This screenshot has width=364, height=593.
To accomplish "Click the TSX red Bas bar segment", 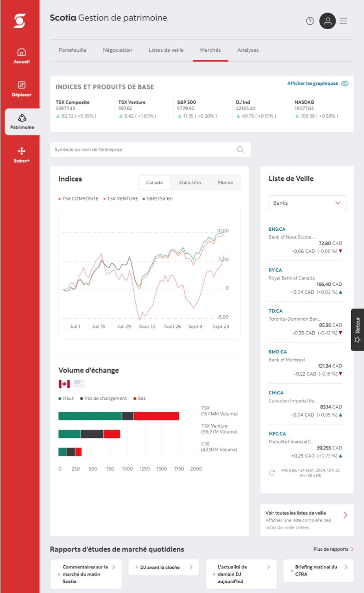I will click(156, 416).
